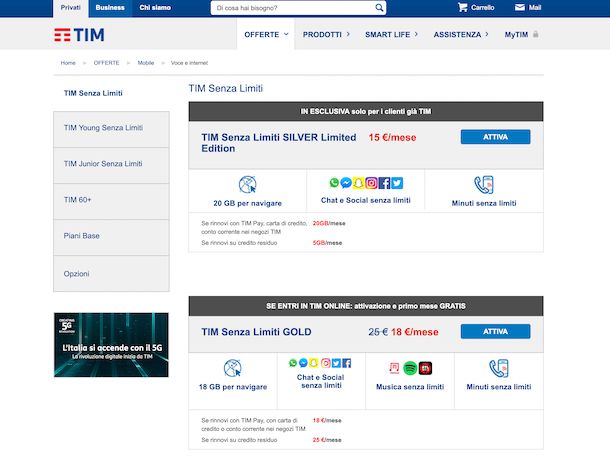The width and height of the screenshot is (610, 459).
Task: Expand the OFFERTE dropdown menu
Action: pos(266,34)
